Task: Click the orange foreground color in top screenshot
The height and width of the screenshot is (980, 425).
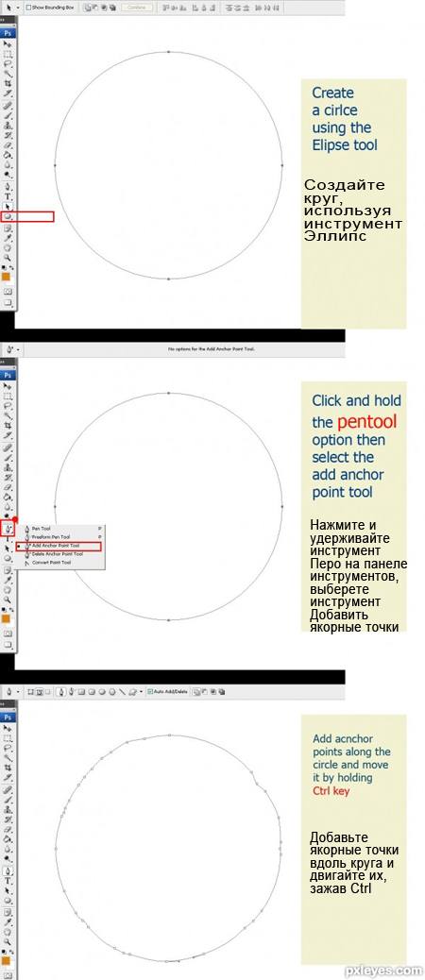Action: coord(6,277)
